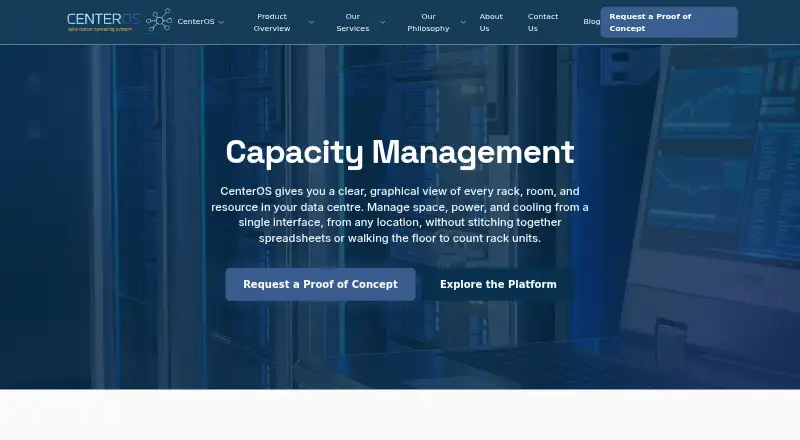Expand the CenterOS dropdown chevron
Image resolution: width=800 pixels, height=440 pixels.
click(221, 22)
